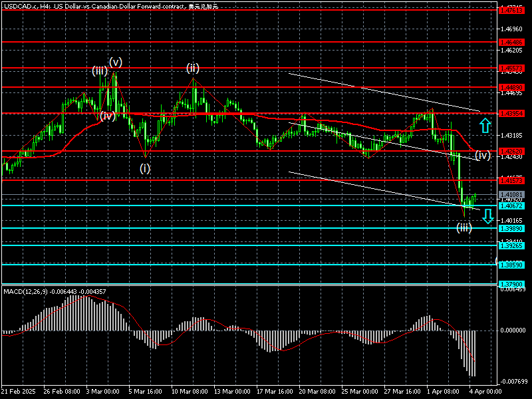Click the gray current price tag 1.41081
The width and height of the screenshot is (532, 399).
coord(511,195)
